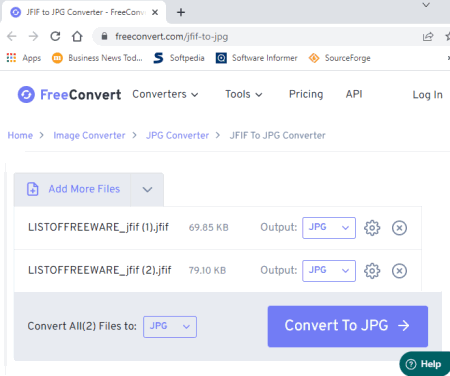
Task: Open the Converters menu
Action: tap(165, 94)
